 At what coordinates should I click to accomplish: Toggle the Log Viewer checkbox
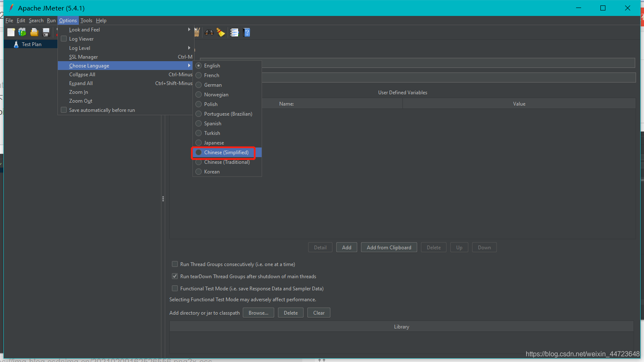pos(64,39)
